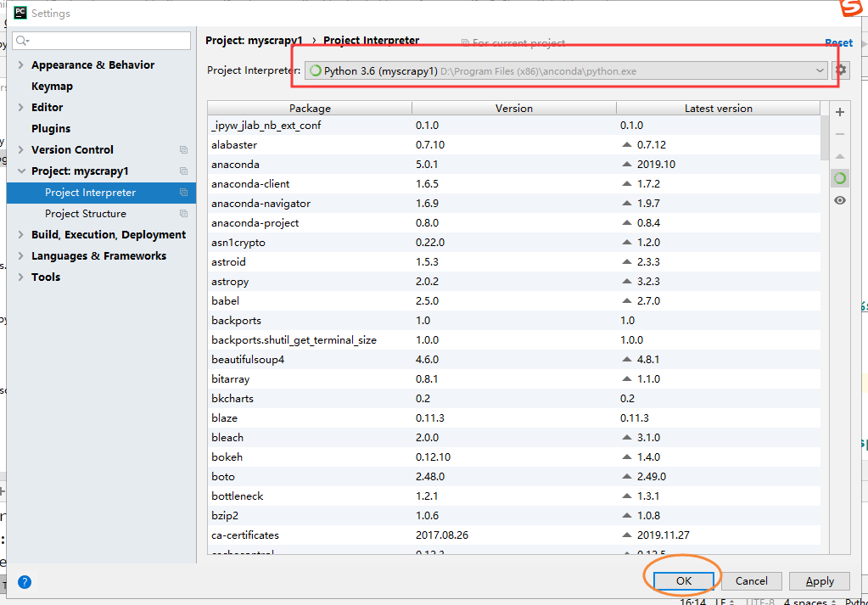Click the OK button
Image resolution: width=868 pixels, height=605 pixels.
pyautogui.click(x=684, y=580)
